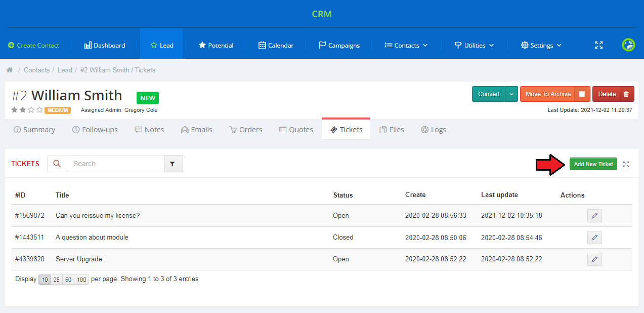Open the Campaigns page
This screenshot has height=313, width=644.
click(x=339, y=45)
